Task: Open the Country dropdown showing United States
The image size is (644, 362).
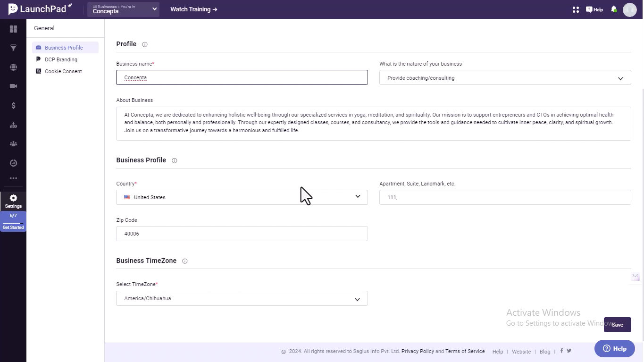Action: 242,197
